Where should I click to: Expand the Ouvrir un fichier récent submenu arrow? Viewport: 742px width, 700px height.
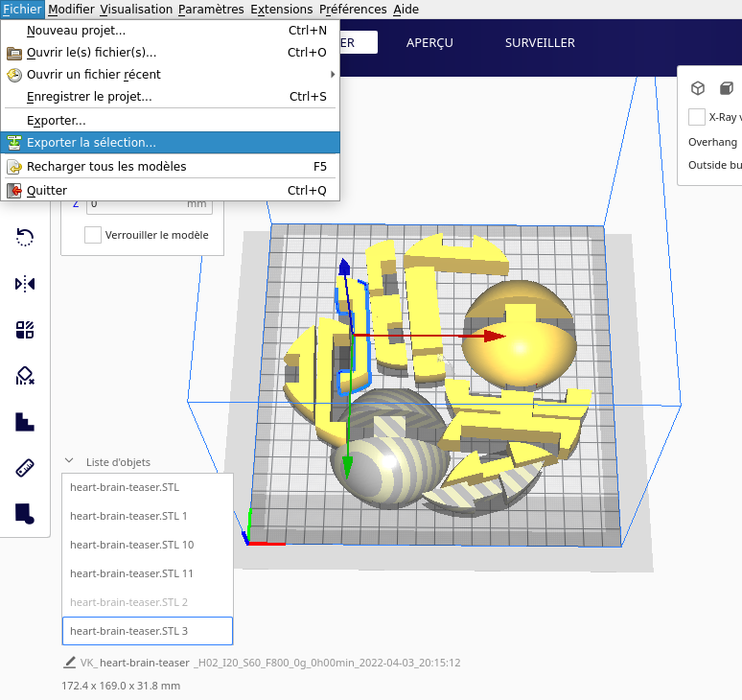point(333,74)
